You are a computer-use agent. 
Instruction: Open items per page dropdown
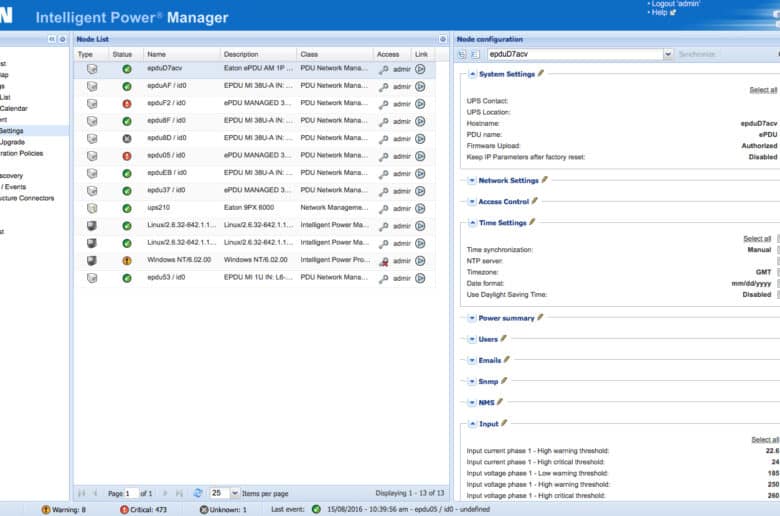[x=234, y=493]
